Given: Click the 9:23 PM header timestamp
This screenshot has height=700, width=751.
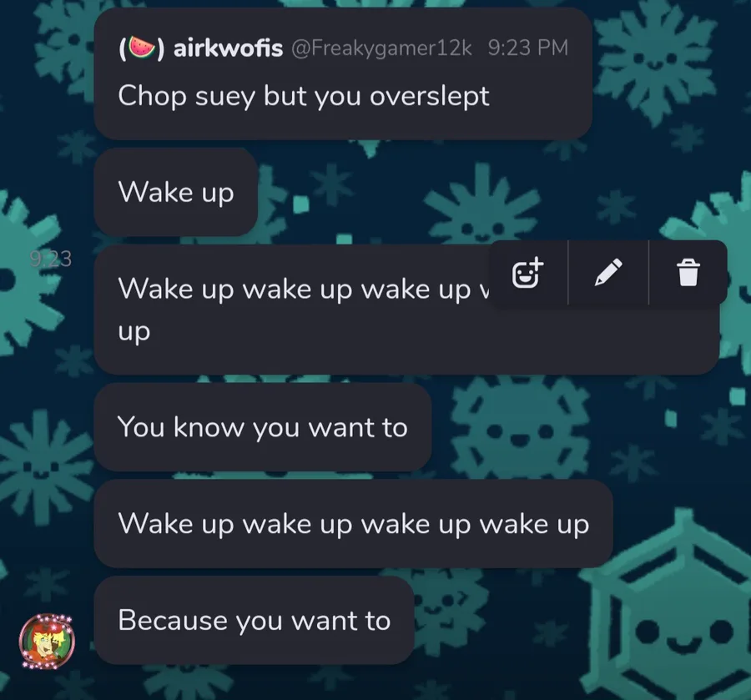Looking at the screenshot, I should (528, 48).
